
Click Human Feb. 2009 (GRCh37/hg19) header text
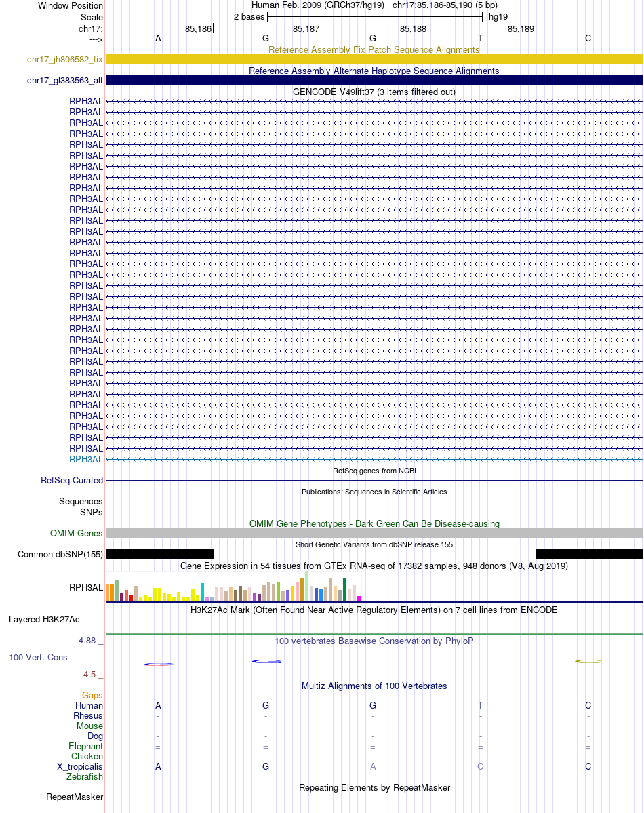click(318, 5)
